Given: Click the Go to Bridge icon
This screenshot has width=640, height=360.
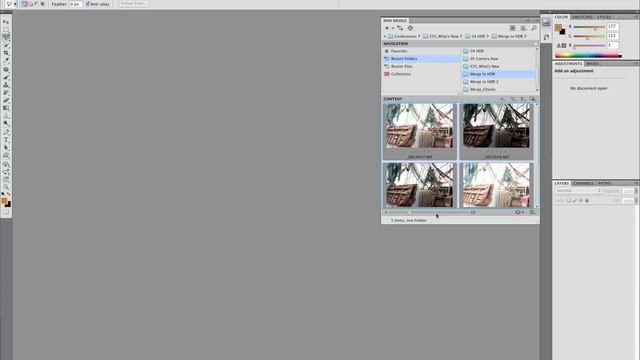Looking at the screenshot, I should coord(513,28).
